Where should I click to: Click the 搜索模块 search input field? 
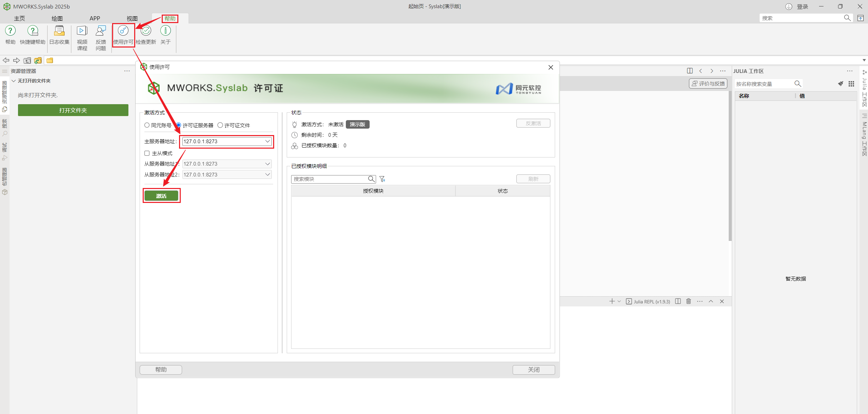click(x=329, y=179)
